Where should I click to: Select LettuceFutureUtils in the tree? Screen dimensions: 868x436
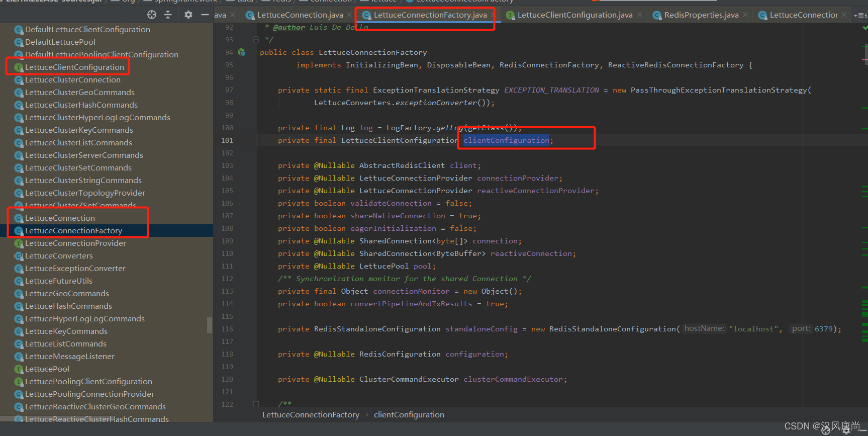(x=59, y=281)
